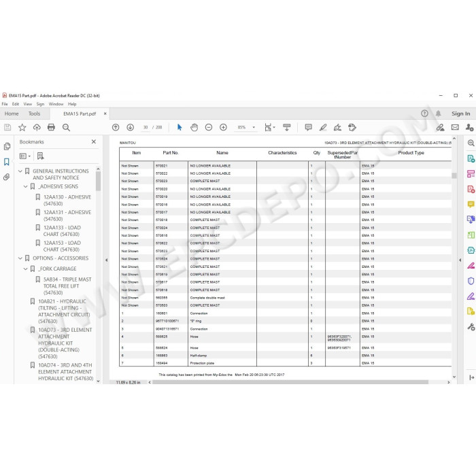Screen dimensions: 476x476
Task: Open the File menu
Action: point(5,104)
